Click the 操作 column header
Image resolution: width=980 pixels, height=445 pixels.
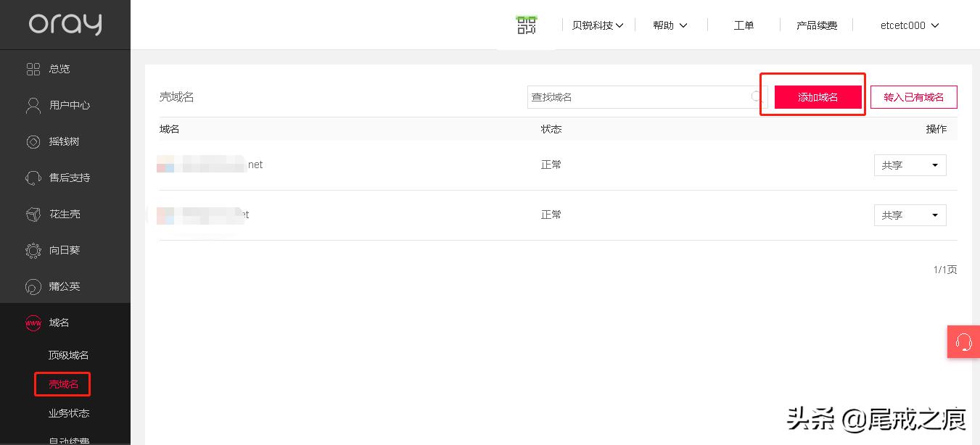(936, 129)
